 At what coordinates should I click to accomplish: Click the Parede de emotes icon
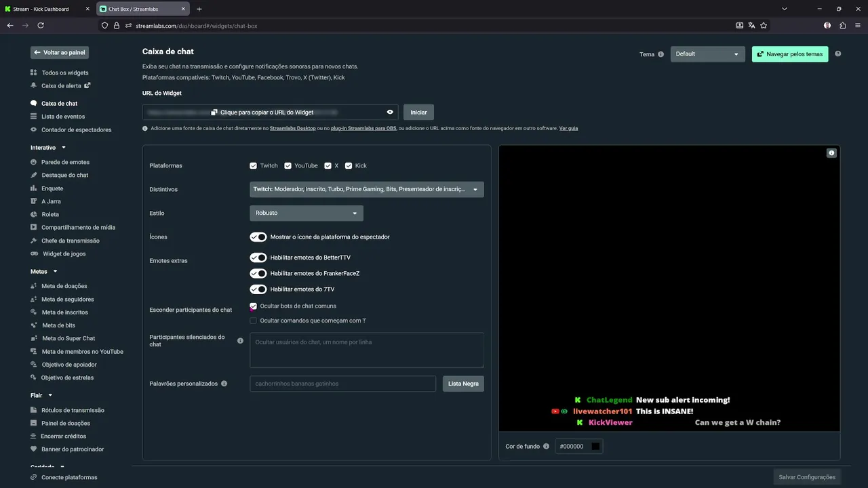(34, 162)
